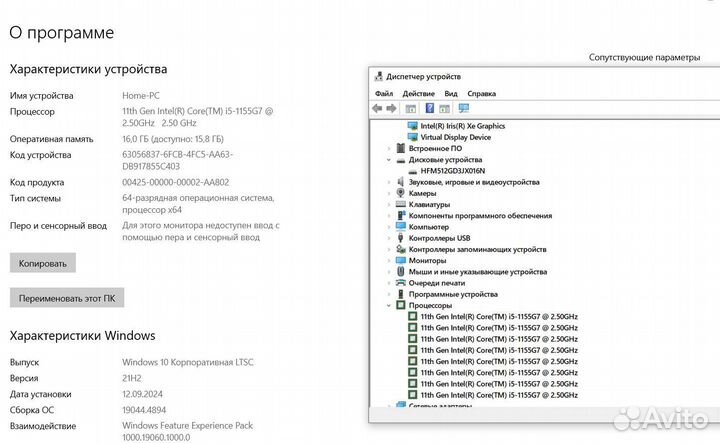This screenshot has height=444, width=720.
Task: Select disk HFM512GD3JX016N in the tree
Action: (x=452, y=171)
